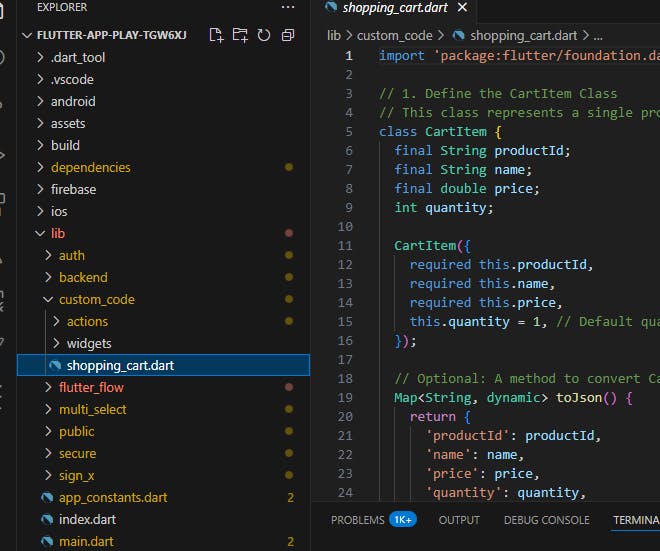
Task: Click custom_code in the breadcrumb path
Action: tap(394, 35)
